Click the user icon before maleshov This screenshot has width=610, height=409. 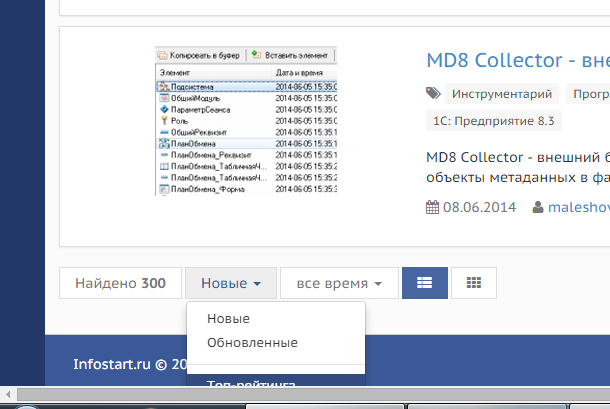tap(538, 207)
